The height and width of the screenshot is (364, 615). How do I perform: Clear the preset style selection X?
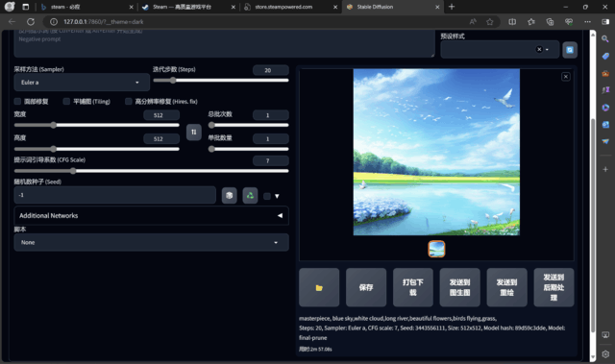(539, 49)
